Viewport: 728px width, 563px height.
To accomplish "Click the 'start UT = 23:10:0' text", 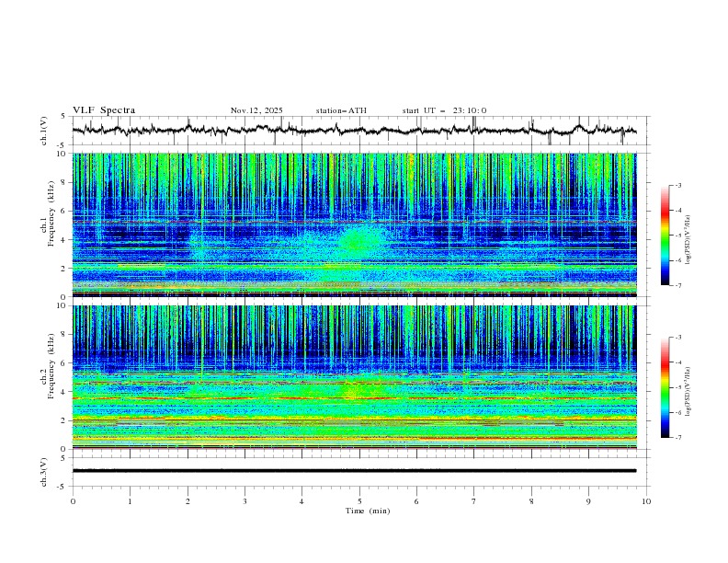I will tap(444, 110).
